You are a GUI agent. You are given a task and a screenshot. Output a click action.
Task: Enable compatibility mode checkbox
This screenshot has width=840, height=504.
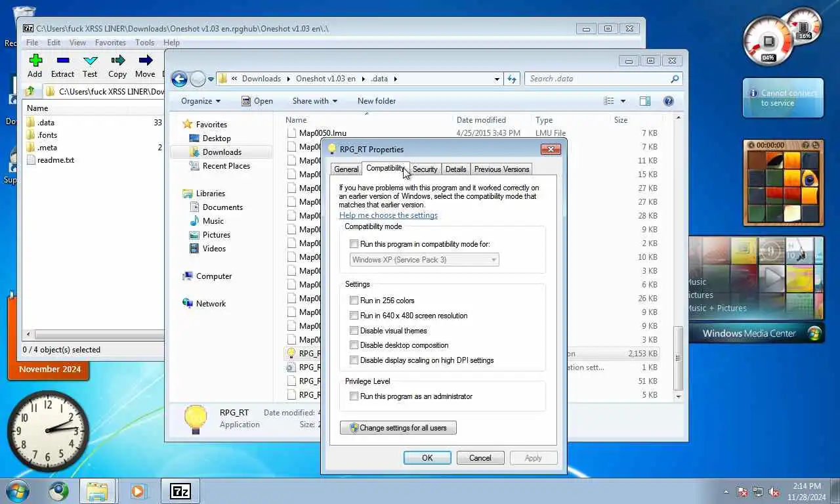click(x=354, y=244)
